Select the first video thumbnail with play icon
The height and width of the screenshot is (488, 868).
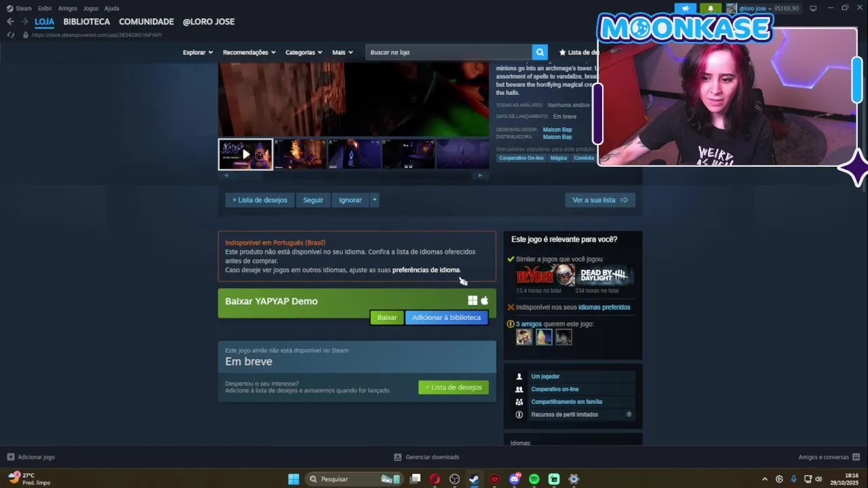click(x=245, y=154)
